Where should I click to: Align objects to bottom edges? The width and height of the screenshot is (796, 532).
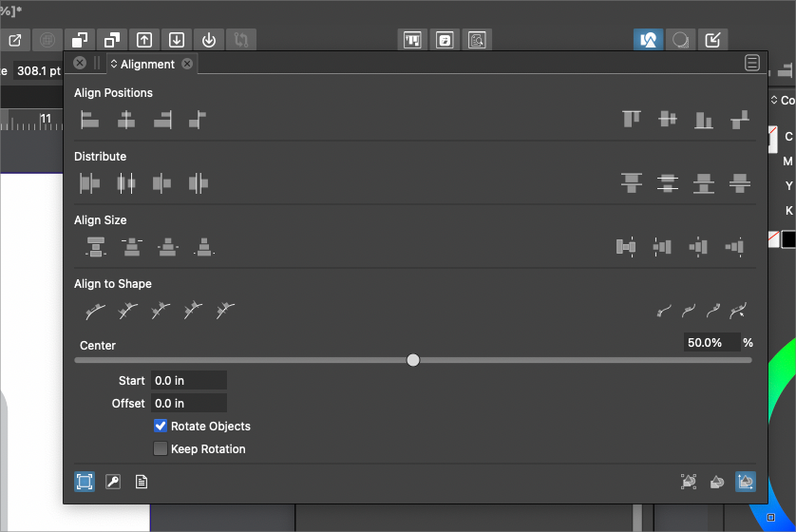(x=704, y=120)
